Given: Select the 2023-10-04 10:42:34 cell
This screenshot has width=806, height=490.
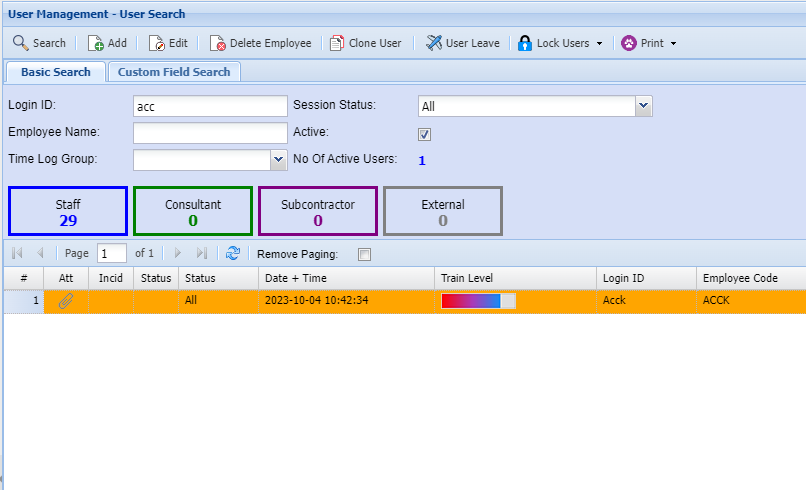Looking at the screenshot, I should click(346, 301).
